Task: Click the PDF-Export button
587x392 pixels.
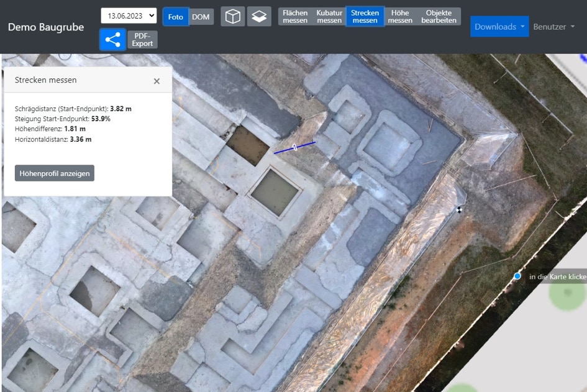Action: pyautogui.click(x=142, y=40)
